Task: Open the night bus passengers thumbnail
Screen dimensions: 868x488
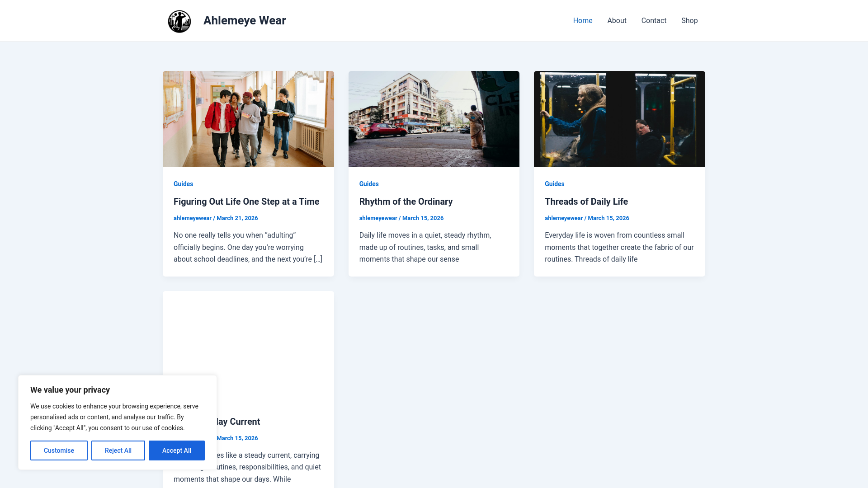Action: point(619,119)
